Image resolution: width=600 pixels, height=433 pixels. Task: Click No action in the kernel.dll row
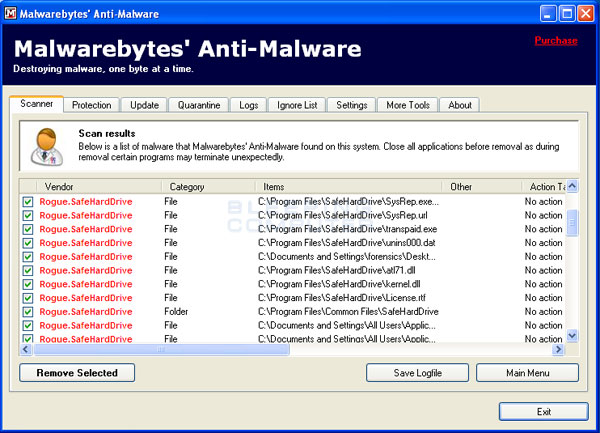tap(543, 284)
